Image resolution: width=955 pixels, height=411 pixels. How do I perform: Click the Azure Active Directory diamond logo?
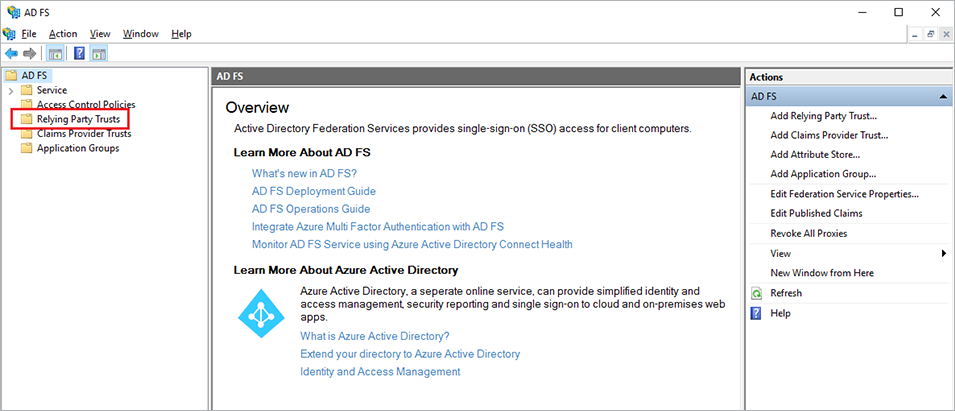click(x=261, y=314)
